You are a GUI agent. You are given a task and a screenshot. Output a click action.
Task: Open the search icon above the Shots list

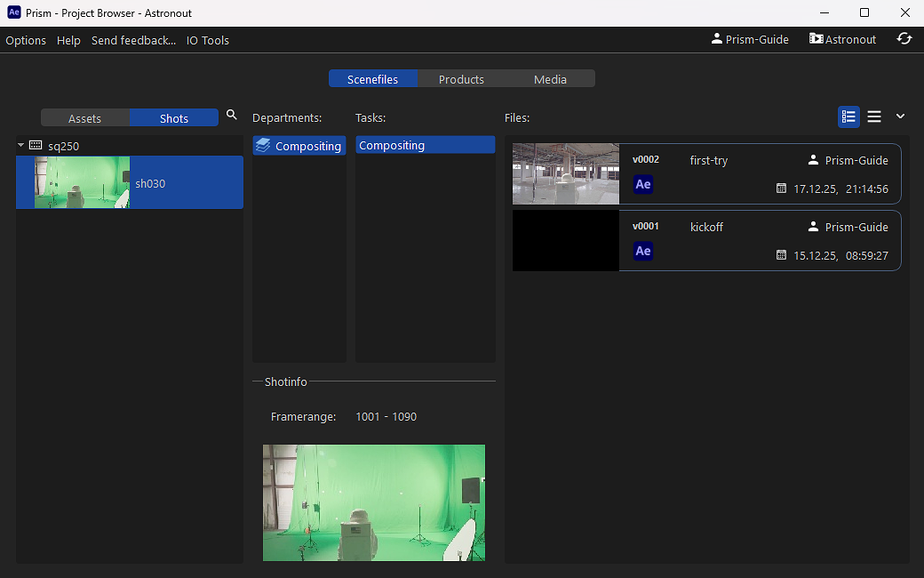pyautogui.click(x=231, y=115)
